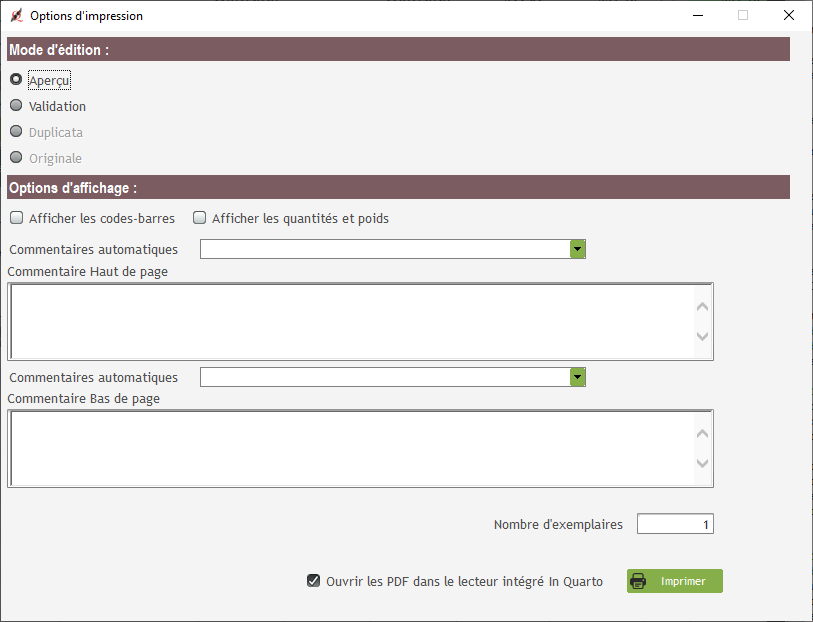813x622 pixels.
Task: Tick Afficher les quantités et poids
Action: pos(200,218)
